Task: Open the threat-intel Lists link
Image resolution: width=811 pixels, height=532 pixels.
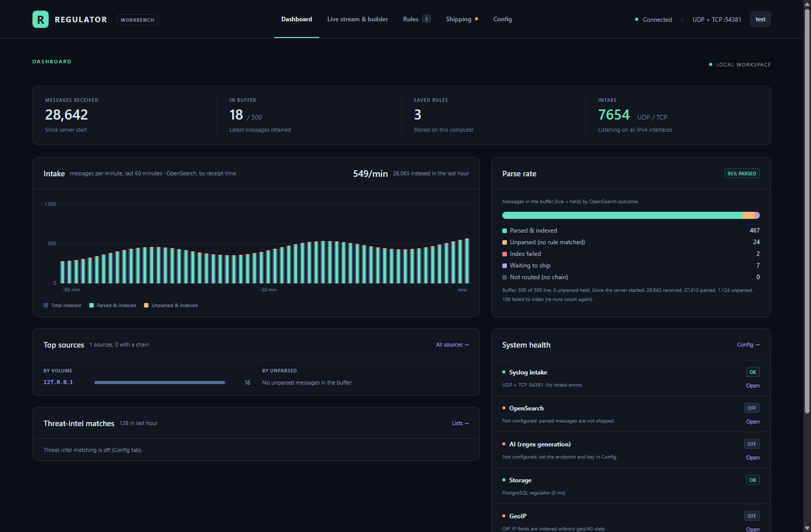Action: pyautogui.click(x=460, y=423)
